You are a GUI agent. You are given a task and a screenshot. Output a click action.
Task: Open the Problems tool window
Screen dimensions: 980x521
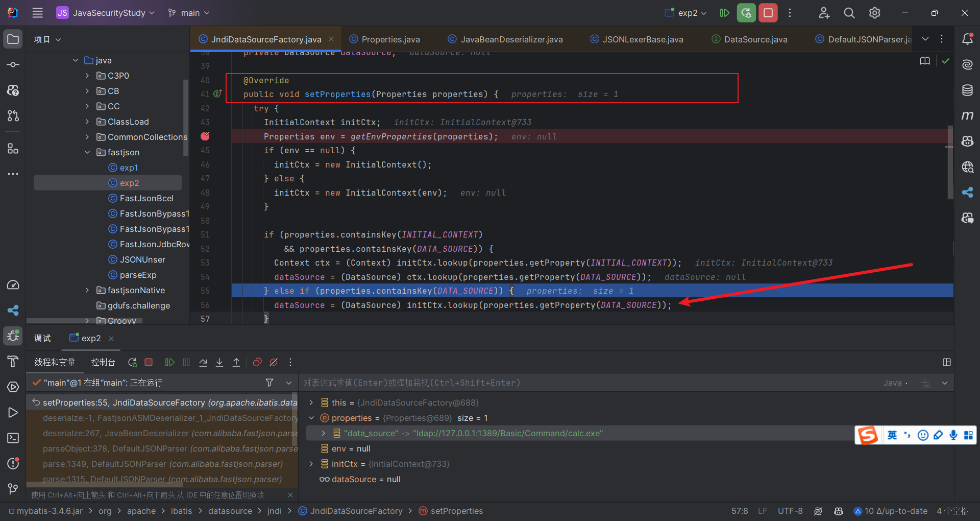13,464
